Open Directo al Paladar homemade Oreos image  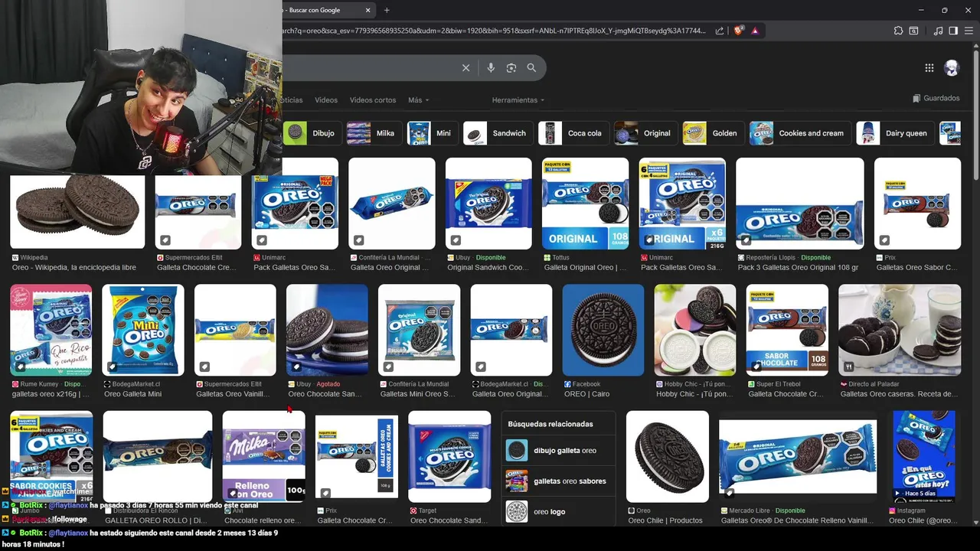tap(900, 330)
